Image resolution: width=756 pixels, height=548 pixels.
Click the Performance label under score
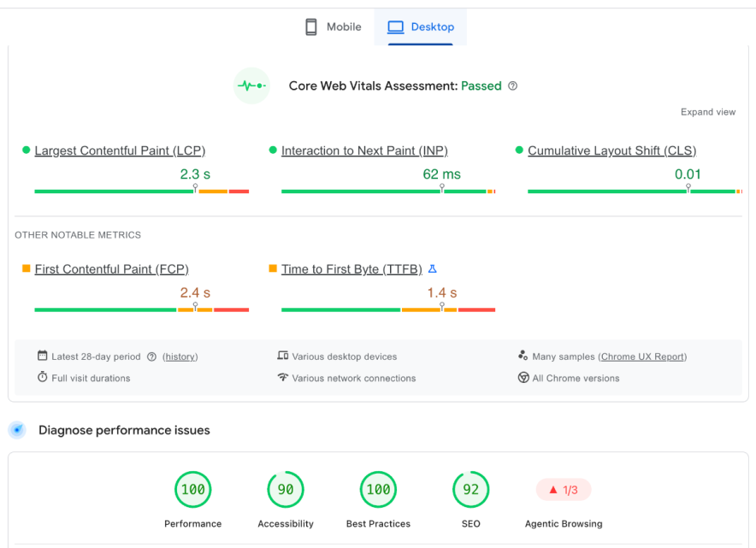[193, 524]
